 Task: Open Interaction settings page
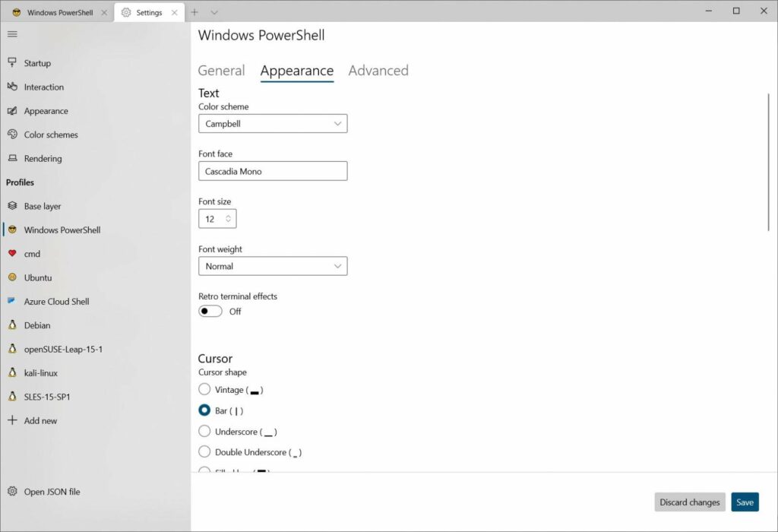(95, 87)
